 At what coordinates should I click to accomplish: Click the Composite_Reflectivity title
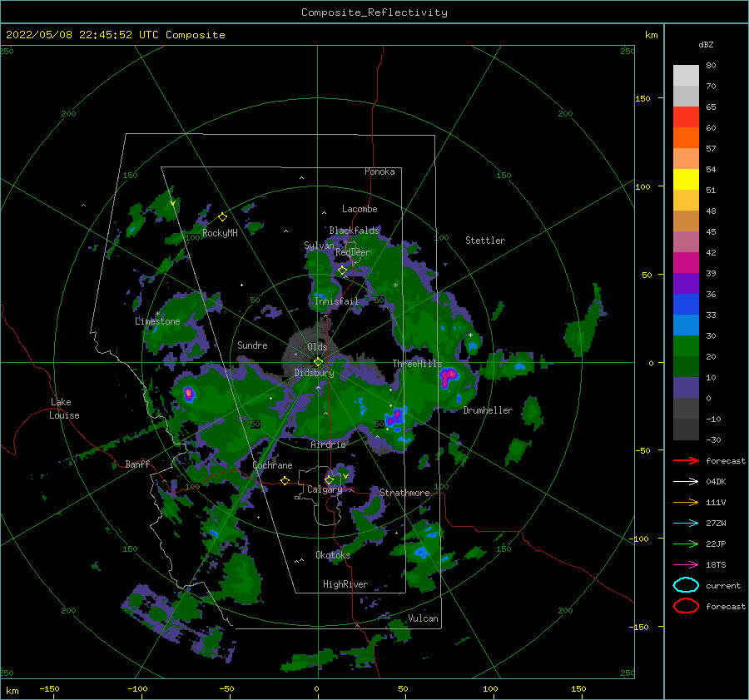(x=374, y=12)
